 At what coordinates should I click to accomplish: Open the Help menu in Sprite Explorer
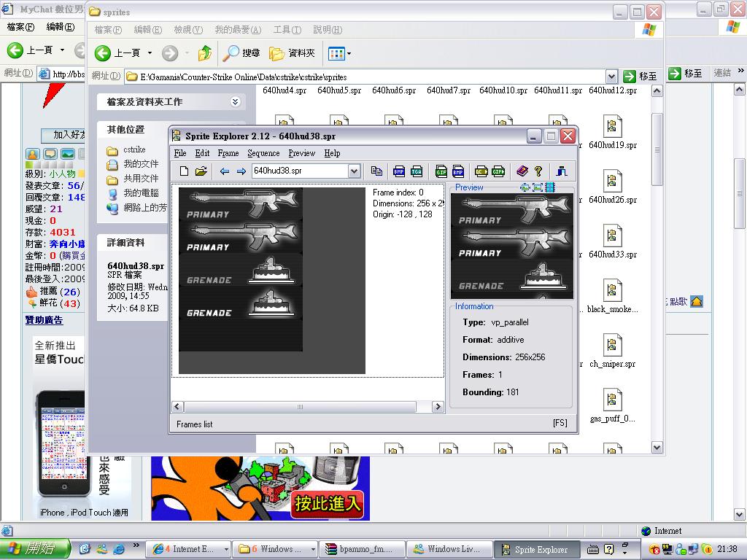coord(332,153)
